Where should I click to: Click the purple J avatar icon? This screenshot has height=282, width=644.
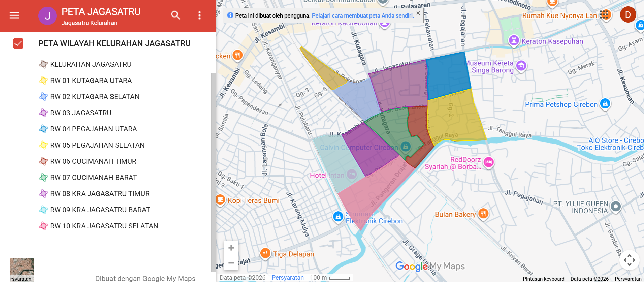point(47,16)
